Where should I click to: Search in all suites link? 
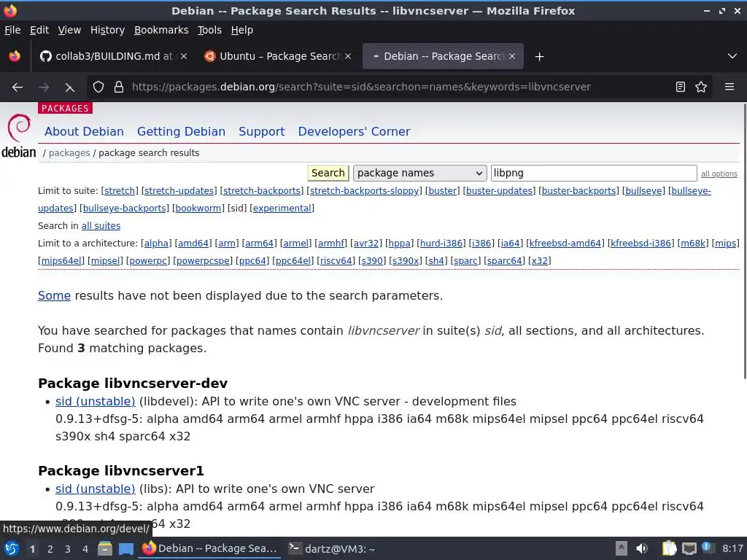tap(101, 226)
